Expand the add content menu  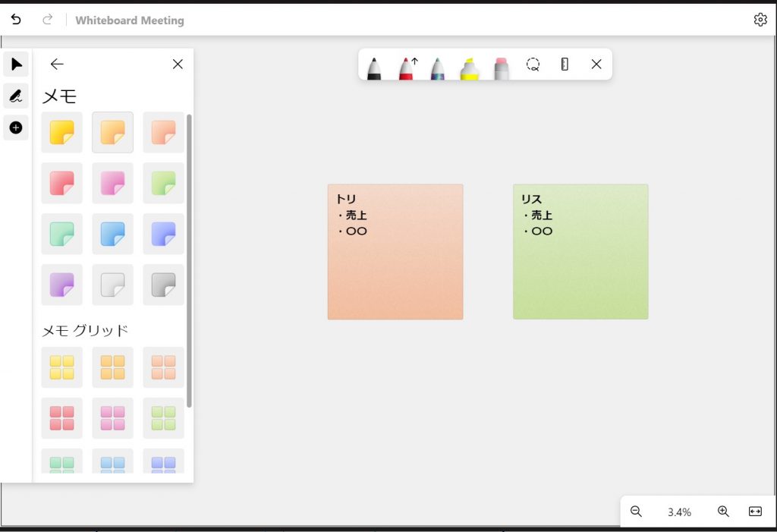pos(16,127)
